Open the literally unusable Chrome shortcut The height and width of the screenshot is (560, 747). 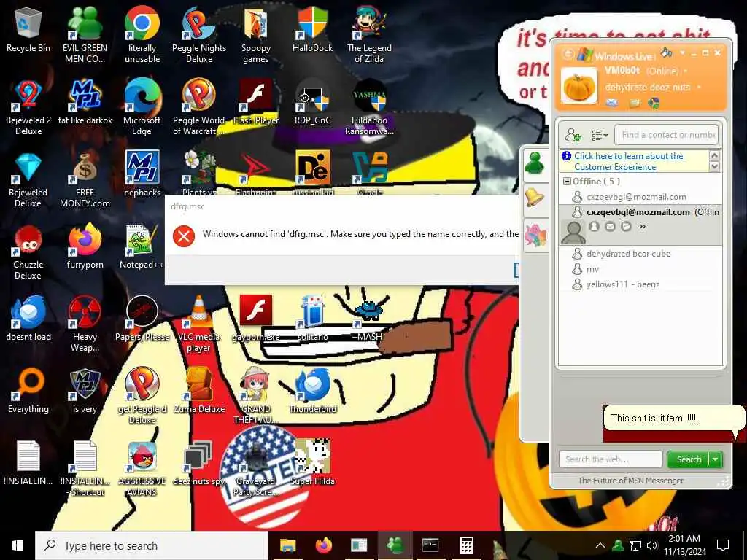142,34
